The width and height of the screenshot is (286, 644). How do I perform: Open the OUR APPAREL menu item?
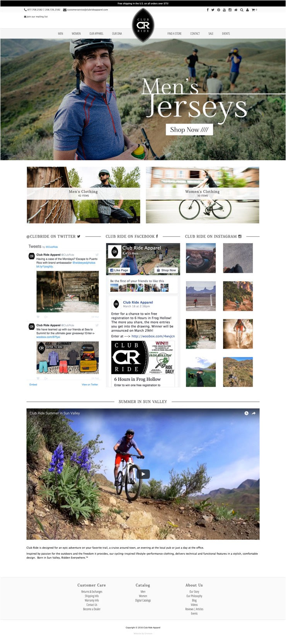[96, 34]
